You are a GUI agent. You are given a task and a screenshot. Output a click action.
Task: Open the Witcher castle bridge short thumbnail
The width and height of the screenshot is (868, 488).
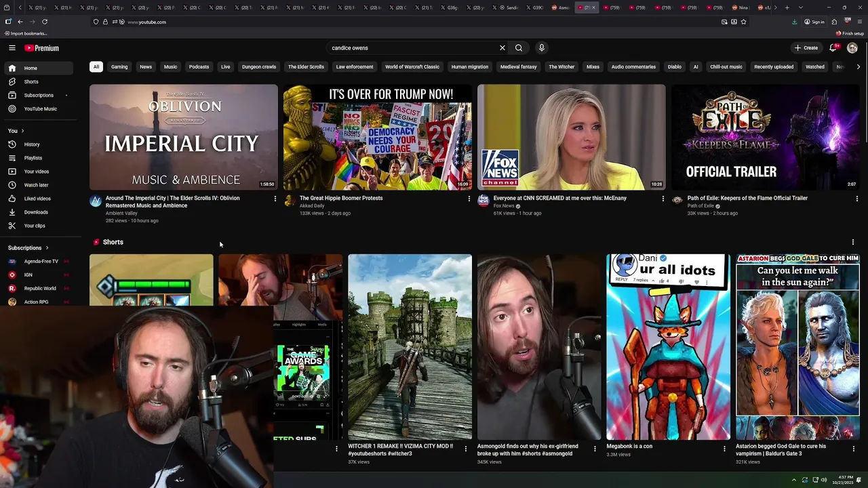click(410, 347)
